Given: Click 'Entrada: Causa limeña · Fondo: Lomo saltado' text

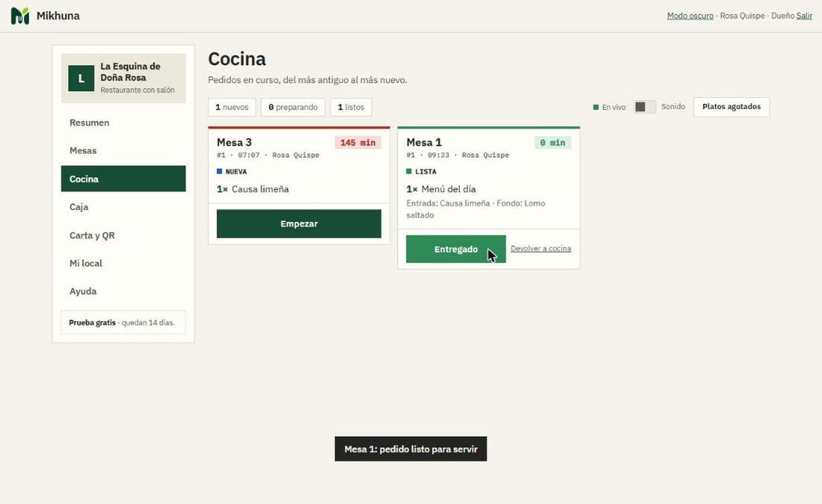Looking at the screenshot, I should point(475,209).
